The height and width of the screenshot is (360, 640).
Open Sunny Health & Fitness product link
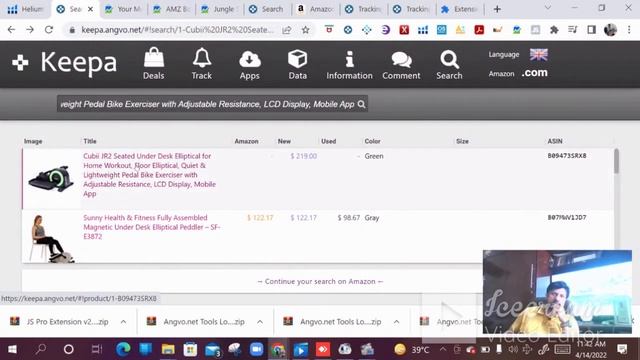151,227
